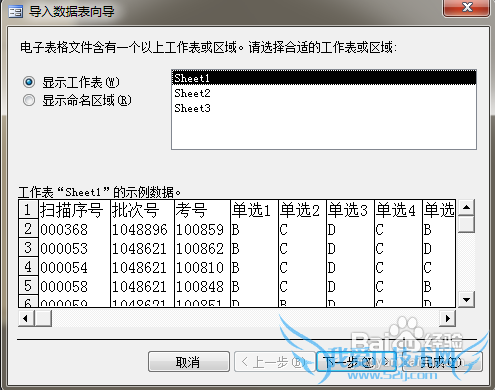
Task: Click cell 000053 in the preview
Action: tap(74, 248)
